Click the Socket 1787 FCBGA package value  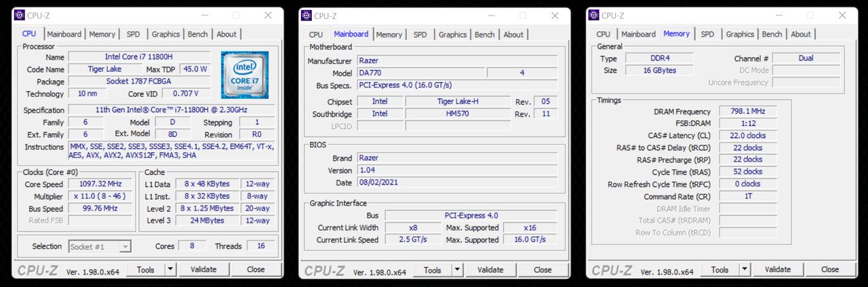point(139,81)
